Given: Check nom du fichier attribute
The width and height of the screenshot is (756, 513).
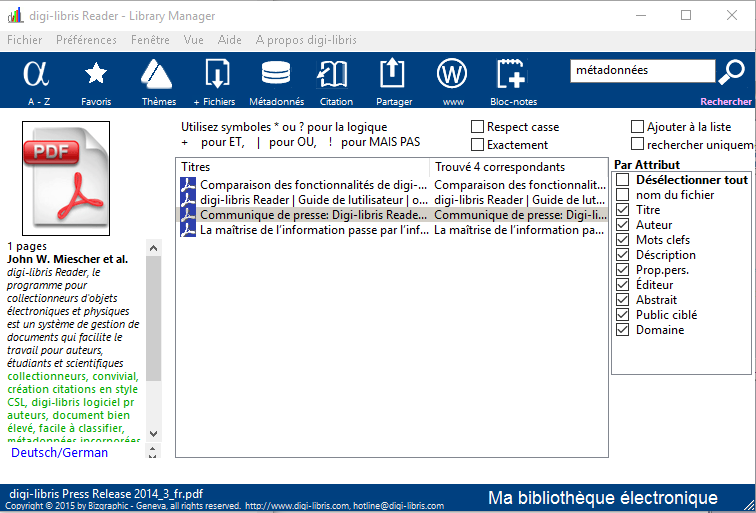Looking at the screenshot, I should tap(623, 195).
